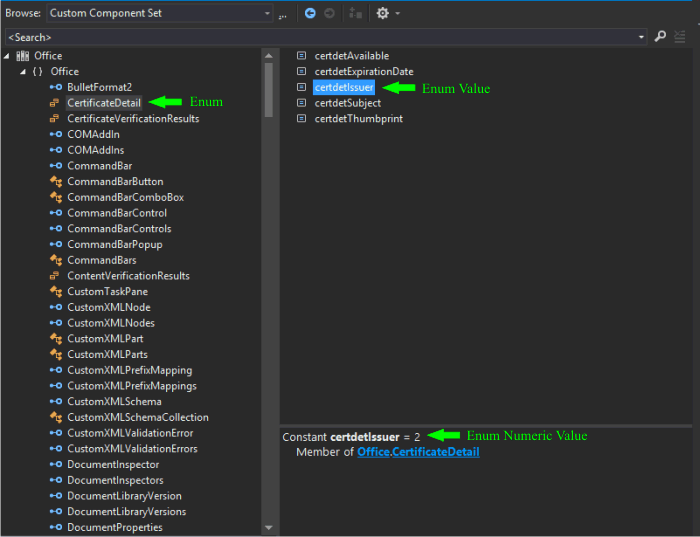Screen dimensions: 700x537
Task: Click the Search magnifier icon
Action: click(660, 36)
